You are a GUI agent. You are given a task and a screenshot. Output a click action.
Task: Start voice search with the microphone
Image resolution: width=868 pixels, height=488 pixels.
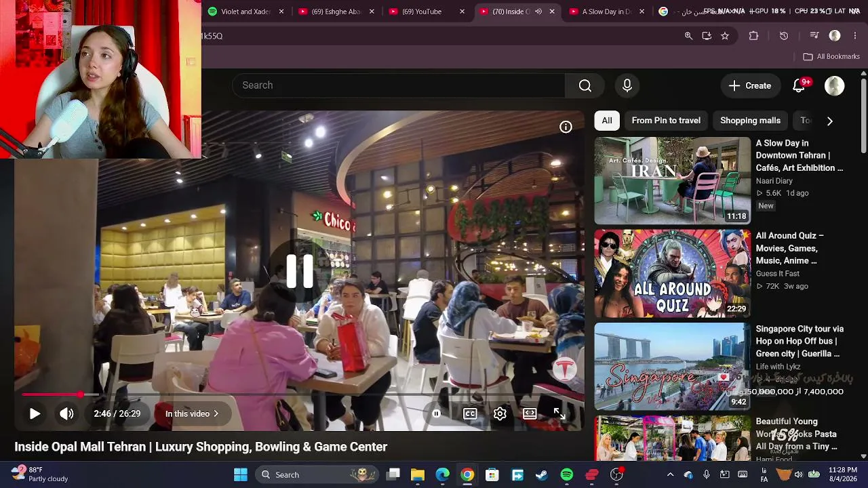tap(627, 85)
